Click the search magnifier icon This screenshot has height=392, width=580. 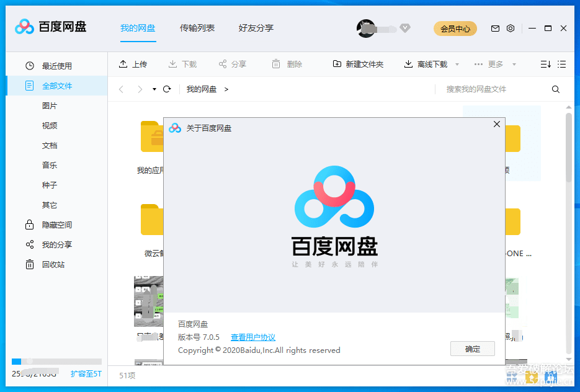(x=556, y=89)
